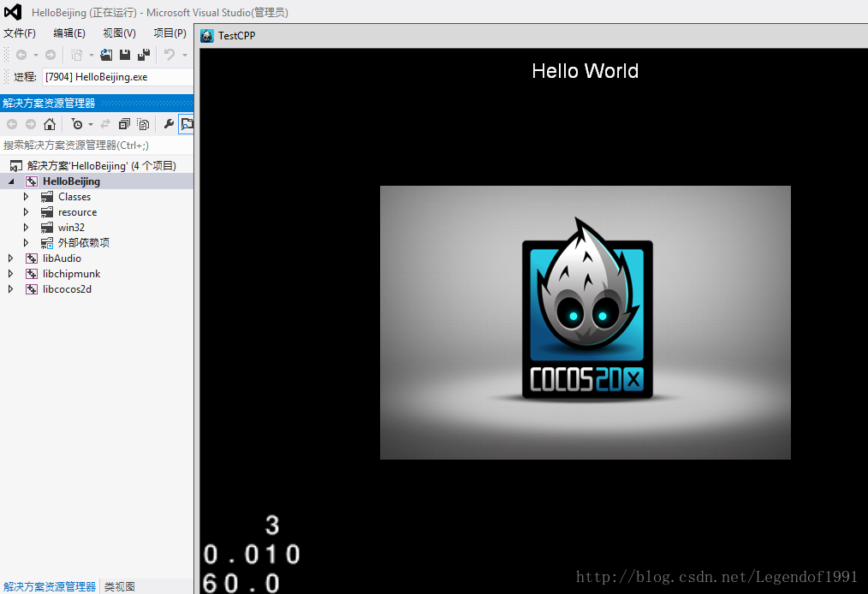This screenshot has height=594, width=868.
Task: Click Navigate Backward in the main toolbar
Action: click(21, 55)
